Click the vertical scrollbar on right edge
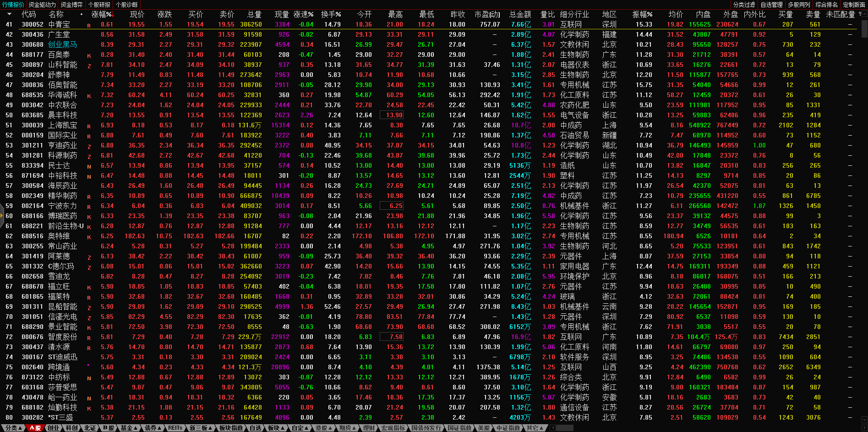The image size is (868, 432). 864,28
